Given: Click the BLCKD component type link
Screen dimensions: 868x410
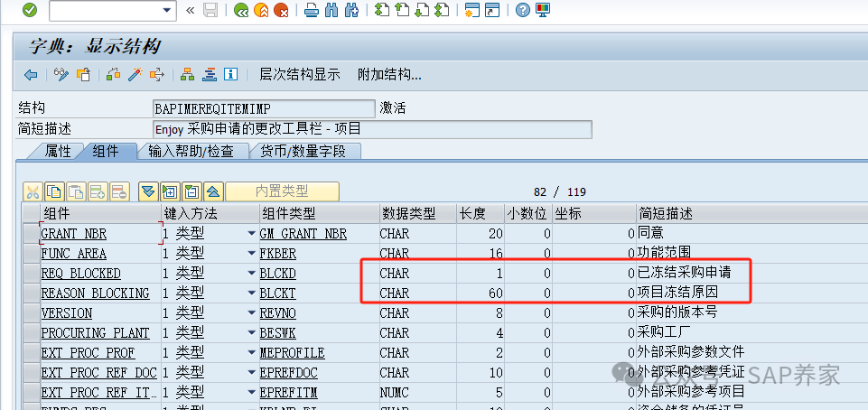Looking at the screenshot, I should [278, 274].
